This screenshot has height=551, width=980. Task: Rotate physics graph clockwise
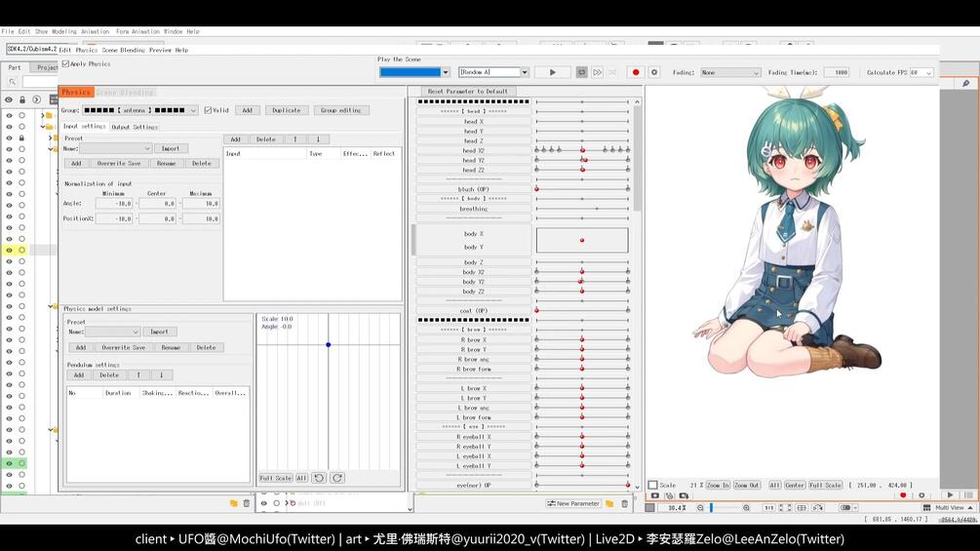pyautogui.click(x=336, y=478)
